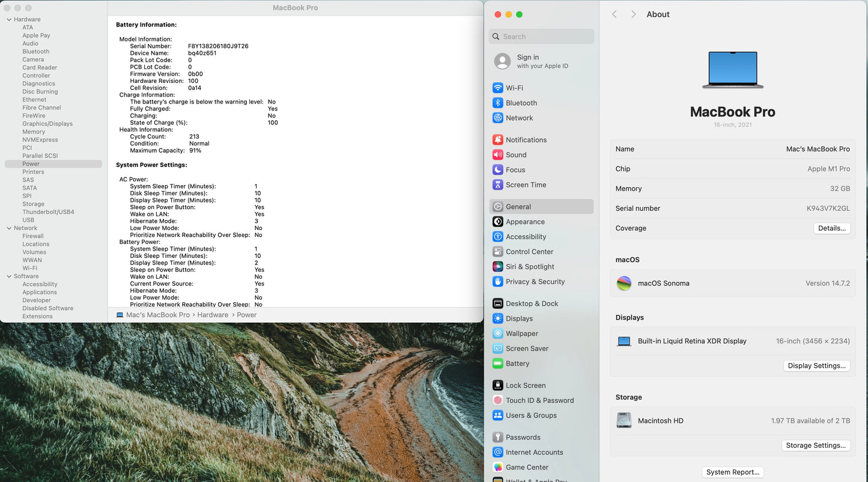Click the System Report button
The width and height of the screenshot is (868, 482).
pyautogui.click(x=732, y=472)
